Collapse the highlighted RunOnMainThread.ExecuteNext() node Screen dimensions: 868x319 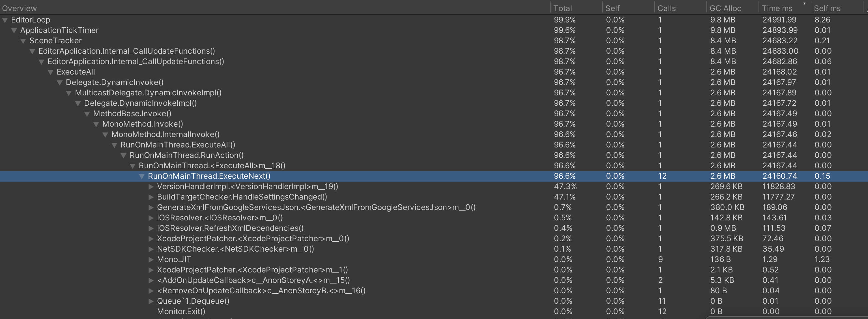click(142, 176)
